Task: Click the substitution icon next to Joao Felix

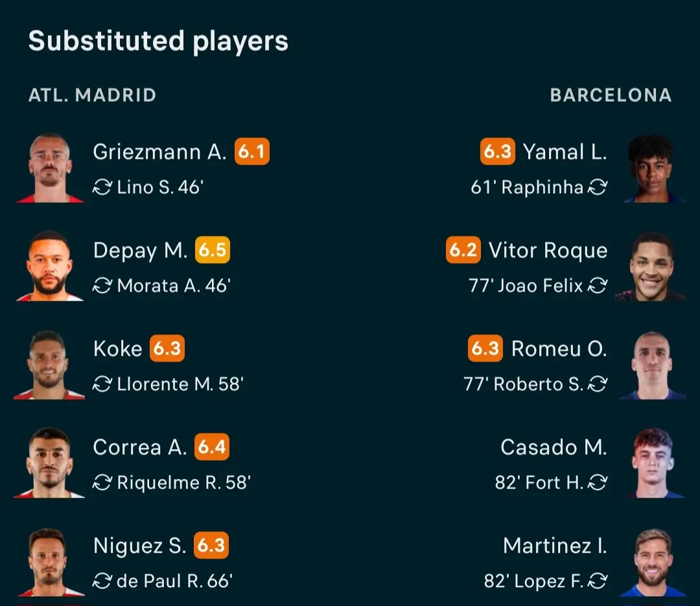Action: coord(598,286)
